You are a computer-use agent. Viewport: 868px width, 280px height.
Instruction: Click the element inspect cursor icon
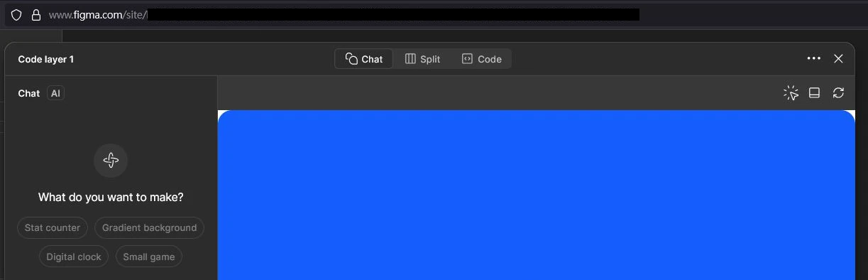[x=791, y=93]
